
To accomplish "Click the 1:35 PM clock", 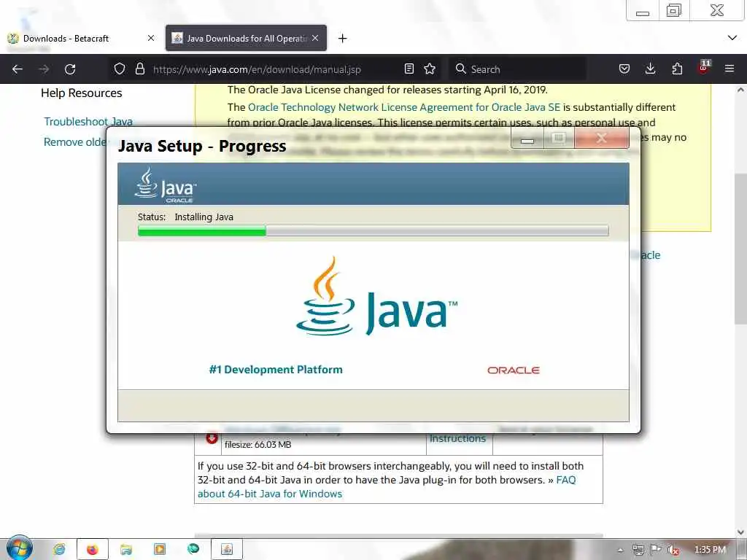I will 710,550.
